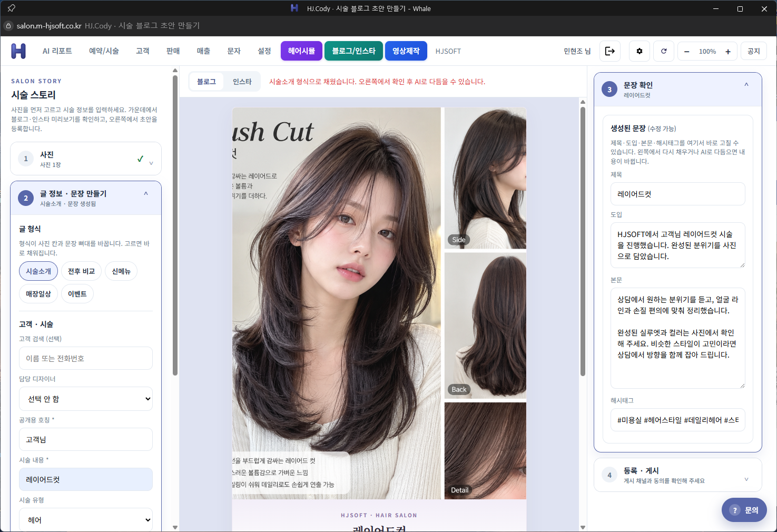Click the 시술 내용 레이어드컷 field

(86, 479)
